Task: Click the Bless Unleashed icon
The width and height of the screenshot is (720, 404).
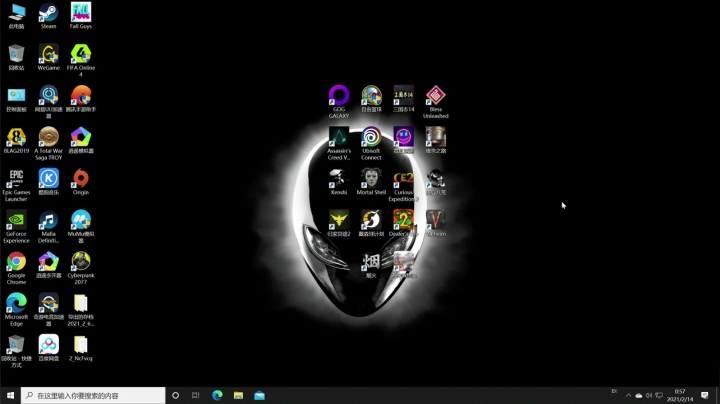Action: tap(436, 101)
